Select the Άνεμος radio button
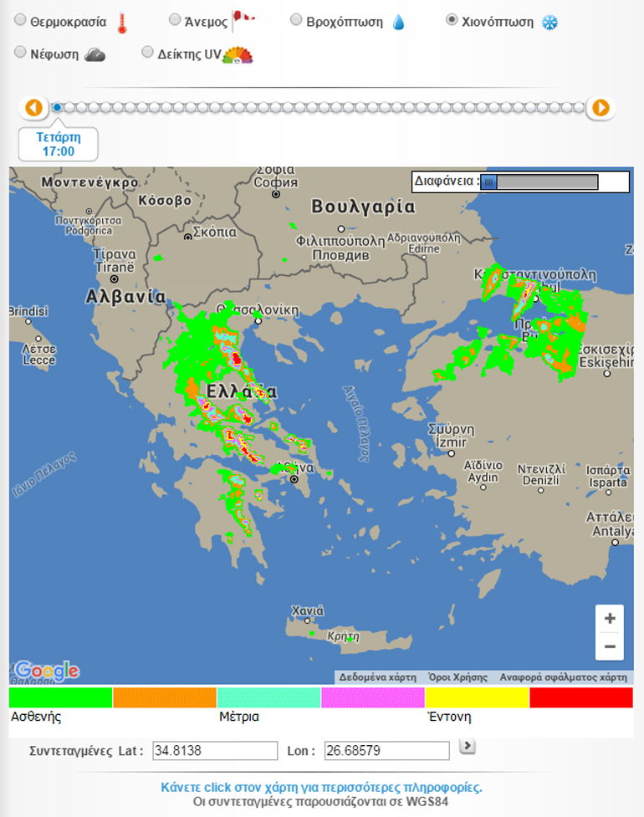 tap(174, 19)
